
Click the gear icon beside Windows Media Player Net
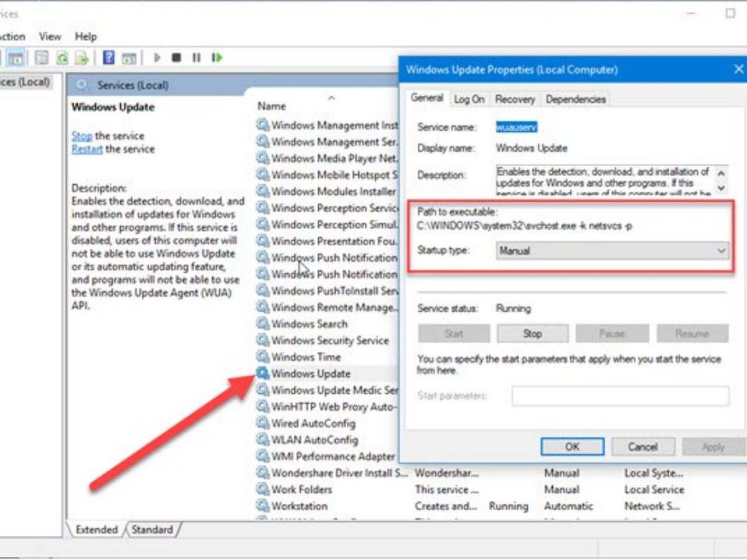263,159
